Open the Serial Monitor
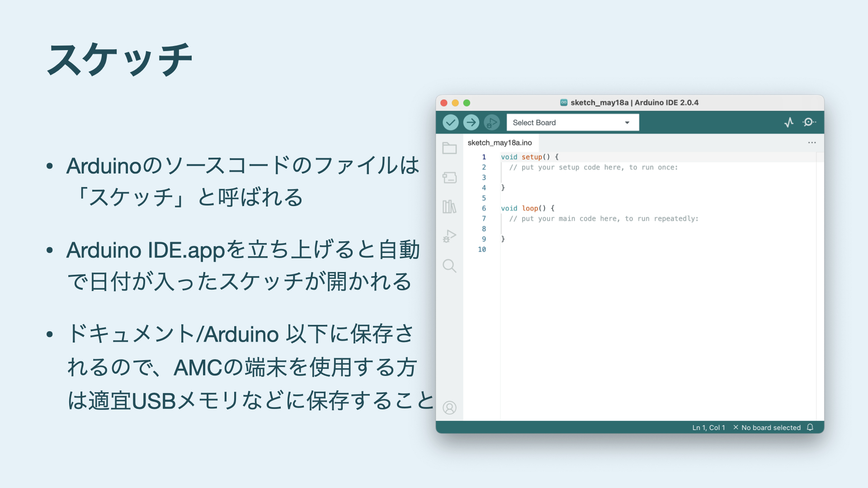Viewport: 868px width, 488px height. tap(809, 122)
